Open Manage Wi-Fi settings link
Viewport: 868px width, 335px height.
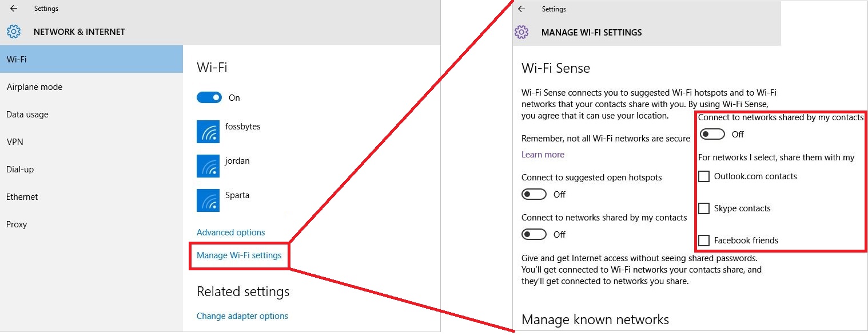coord(239,255)
